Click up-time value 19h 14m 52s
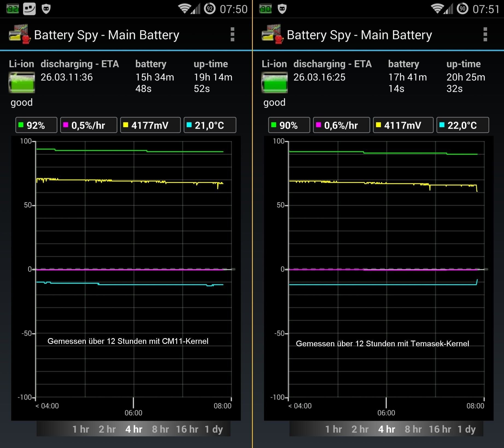The height and width of the screenshot is (448, 504). pos(213,83)
